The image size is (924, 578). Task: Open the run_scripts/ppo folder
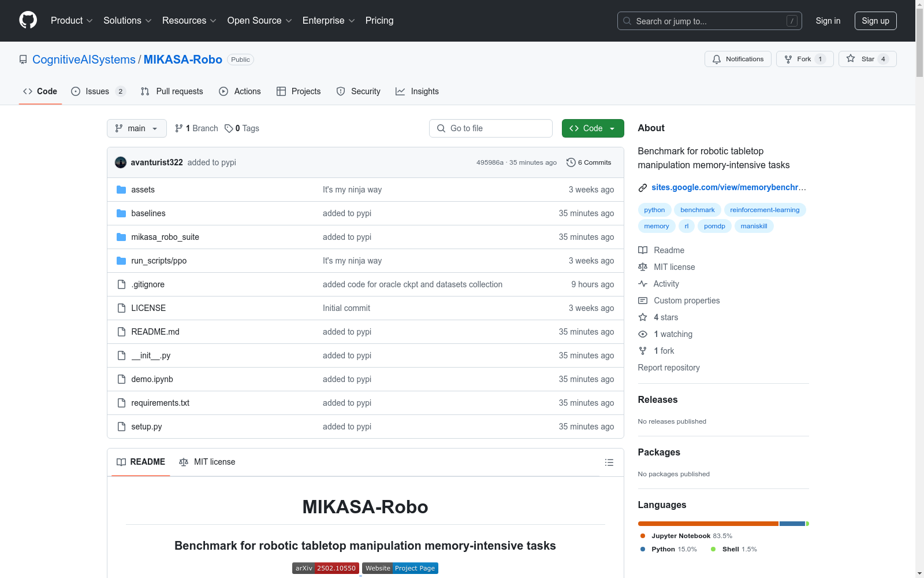click(x=159, y=261)
